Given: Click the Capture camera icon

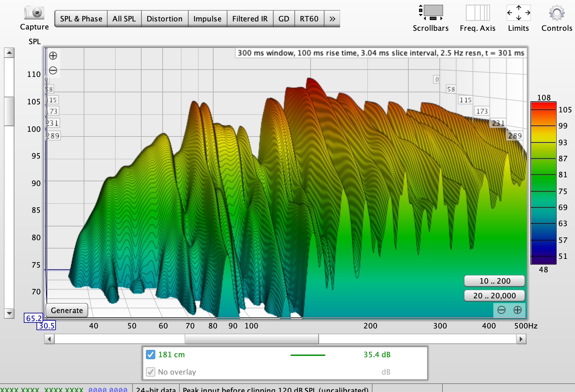Looking at the screenshot, I should [34, 13].
